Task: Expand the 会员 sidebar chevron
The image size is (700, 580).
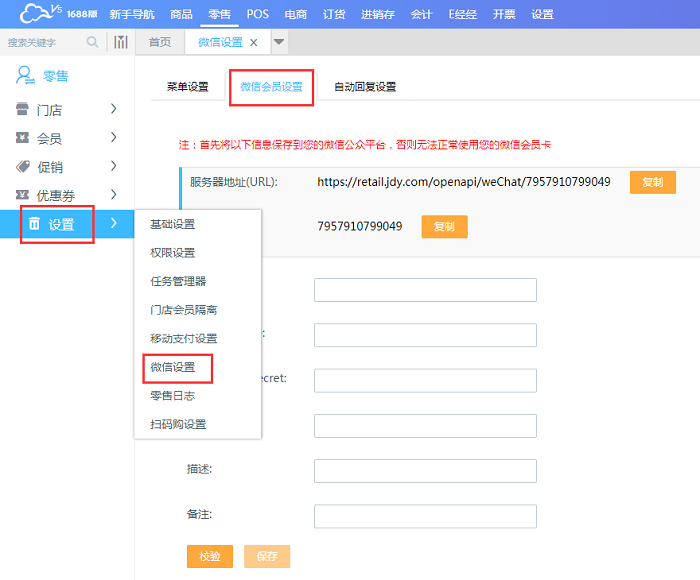Action: (x=114, y=138)
